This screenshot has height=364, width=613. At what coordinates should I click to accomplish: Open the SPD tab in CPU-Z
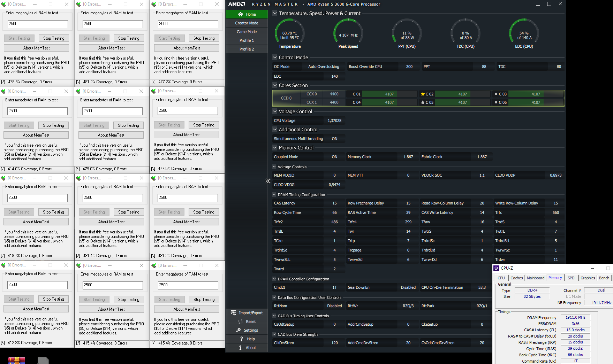tap(571, 278)
